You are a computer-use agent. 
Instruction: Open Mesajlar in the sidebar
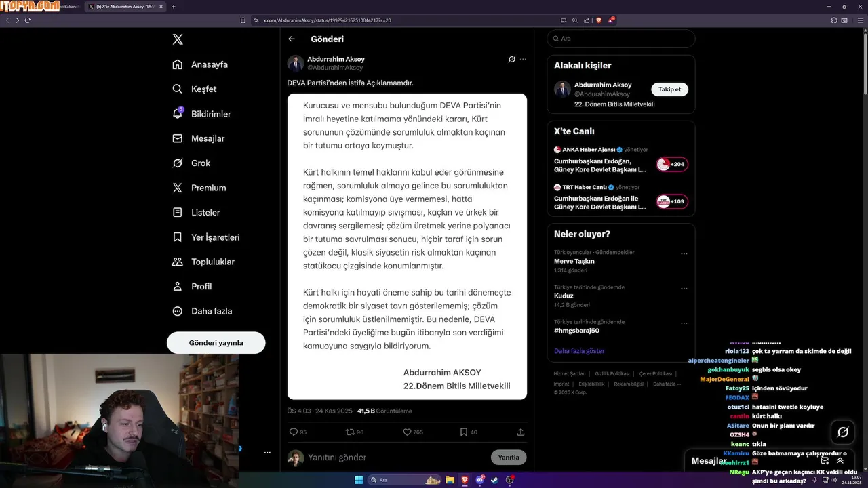[198, 138]
